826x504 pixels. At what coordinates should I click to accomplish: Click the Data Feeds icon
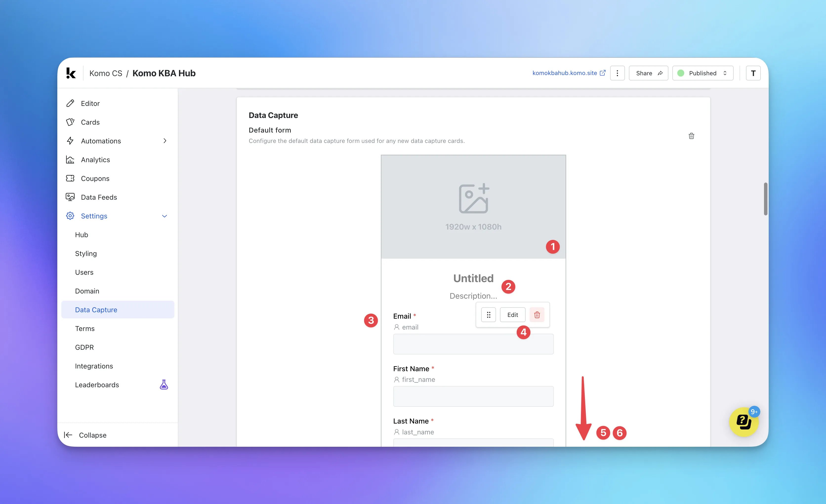(70, 197)
